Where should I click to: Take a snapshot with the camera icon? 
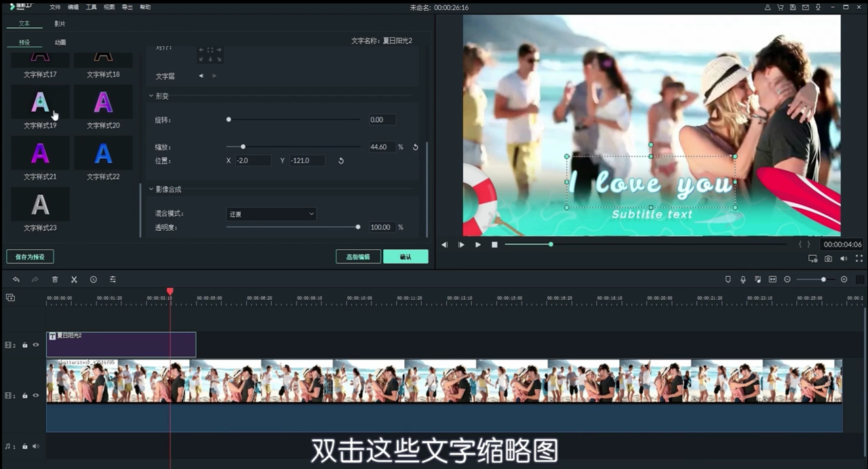828,259
